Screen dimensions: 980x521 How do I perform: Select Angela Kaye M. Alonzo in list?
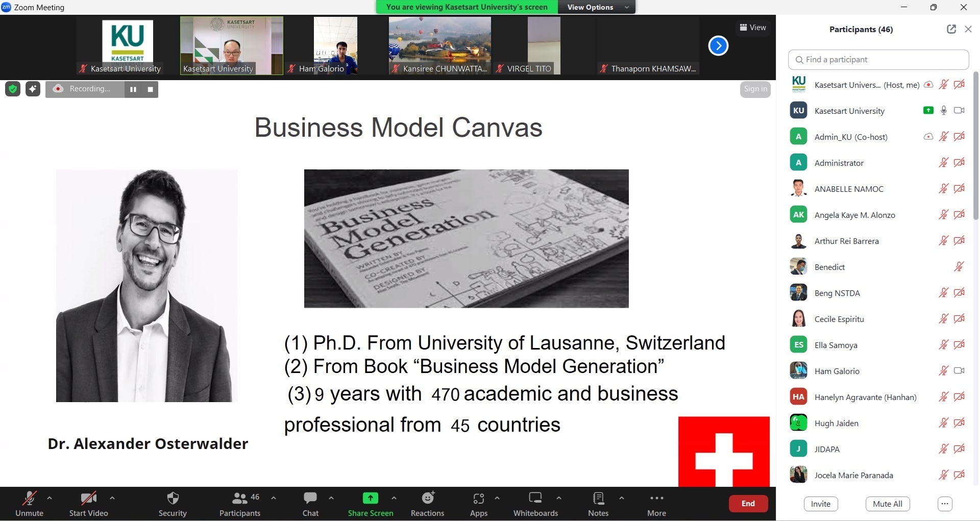point(878,215)
